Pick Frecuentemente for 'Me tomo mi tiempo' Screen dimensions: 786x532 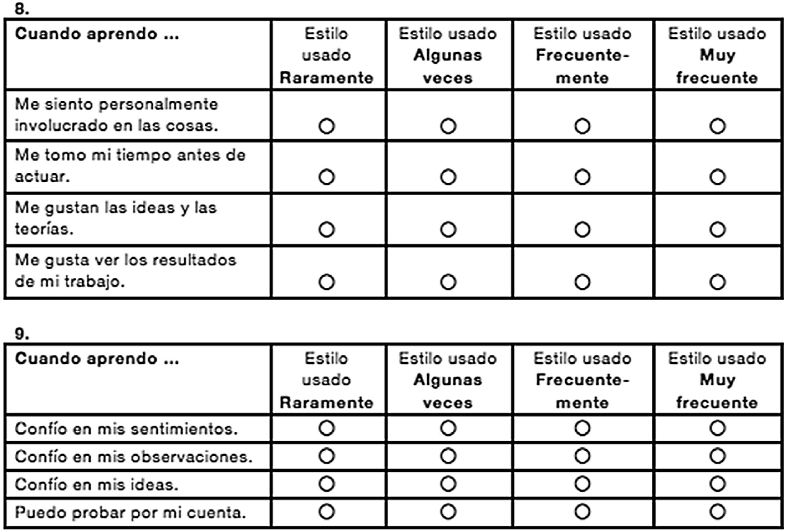pos(582,177)
